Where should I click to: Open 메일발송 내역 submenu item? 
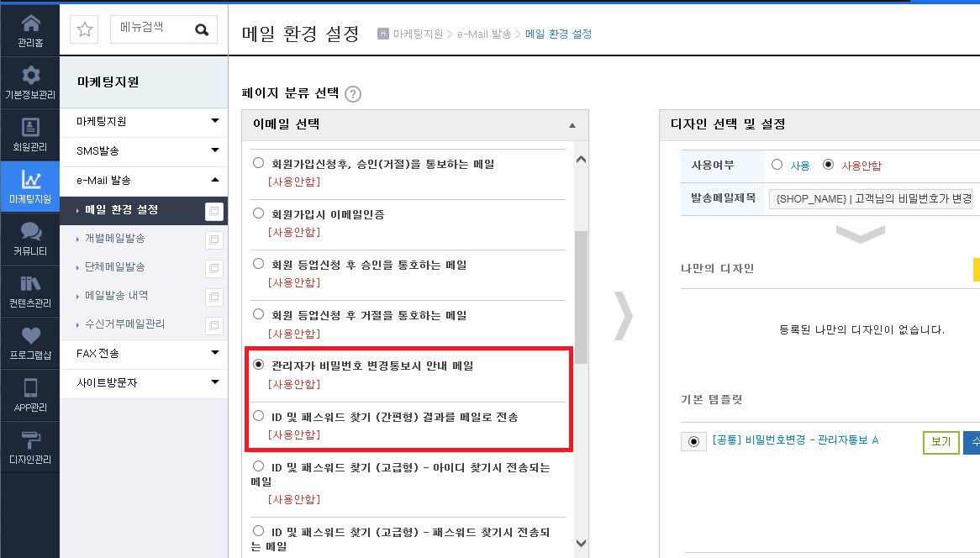point(116,295)
